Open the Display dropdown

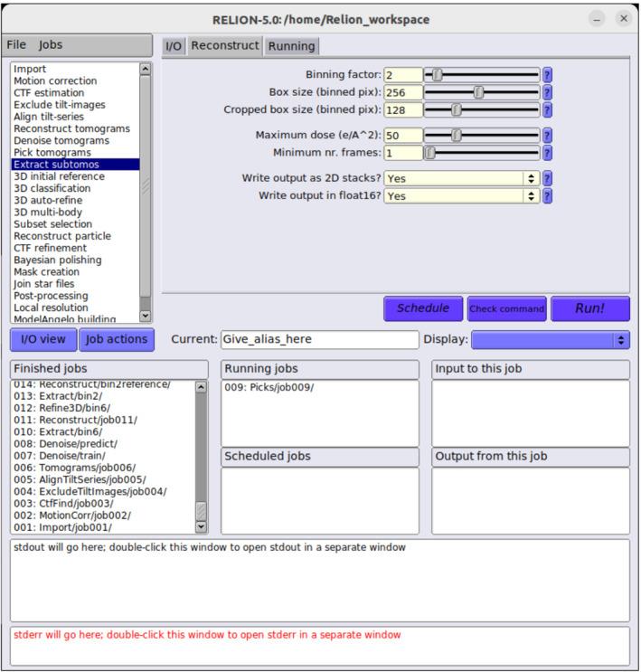coord(551,340)
